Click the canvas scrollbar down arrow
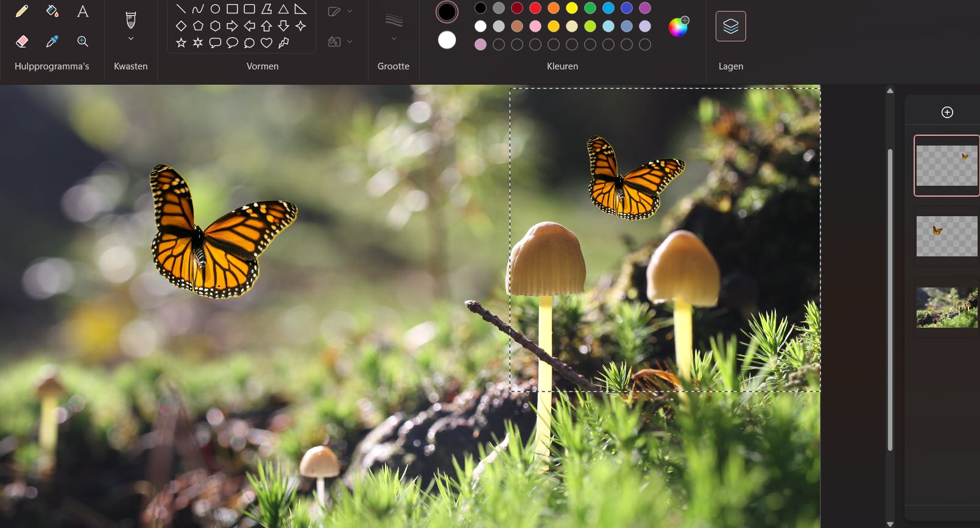 (x=890, y=524)
